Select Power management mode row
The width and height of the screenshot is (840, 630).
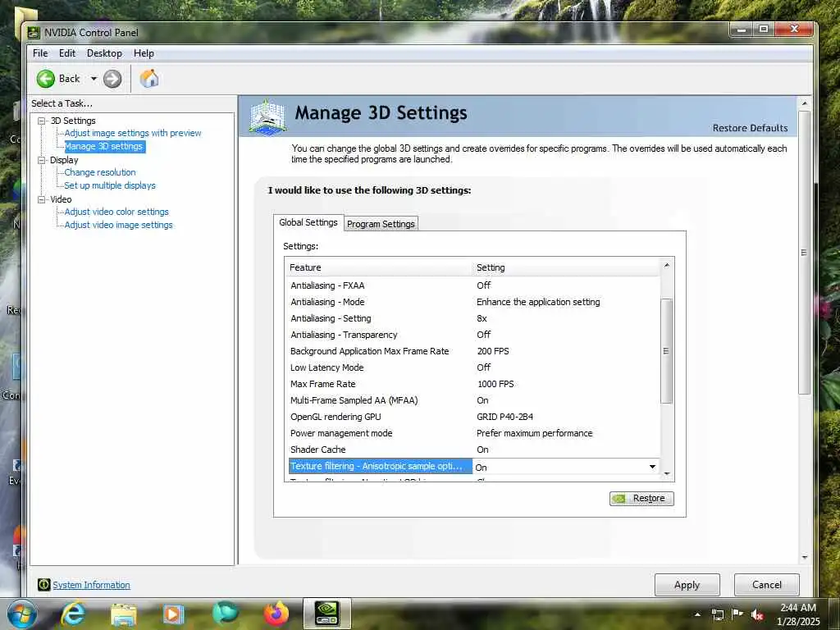click(474, 433)
